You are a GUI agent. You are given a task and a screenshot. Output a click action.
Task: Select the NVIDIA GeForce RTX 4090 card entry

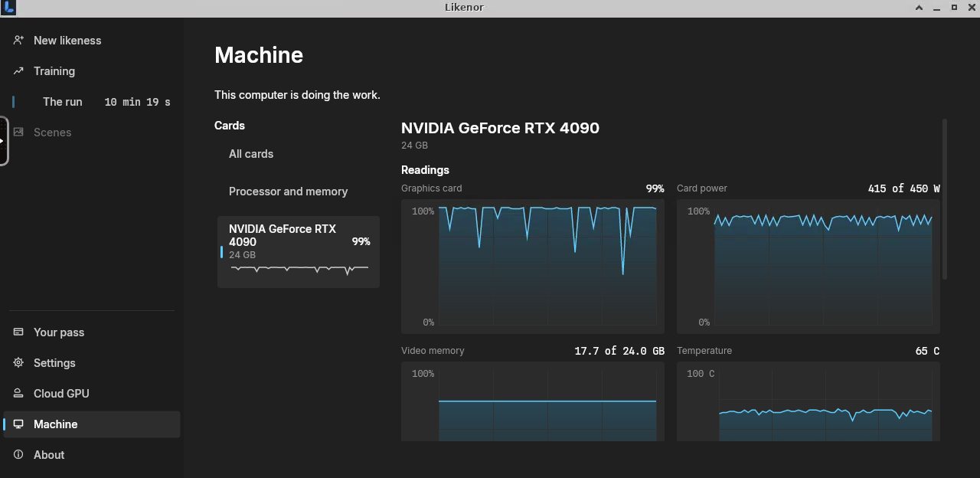tap(299, 252)
